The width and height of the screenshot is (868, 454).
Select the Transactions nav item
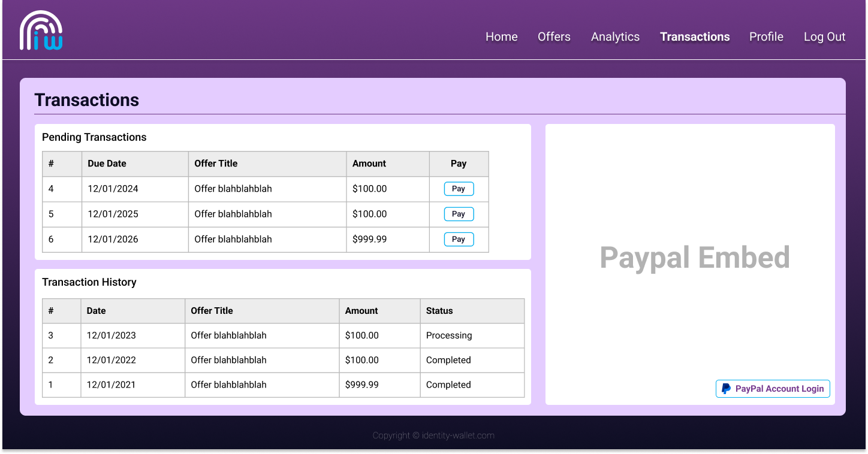695,37
